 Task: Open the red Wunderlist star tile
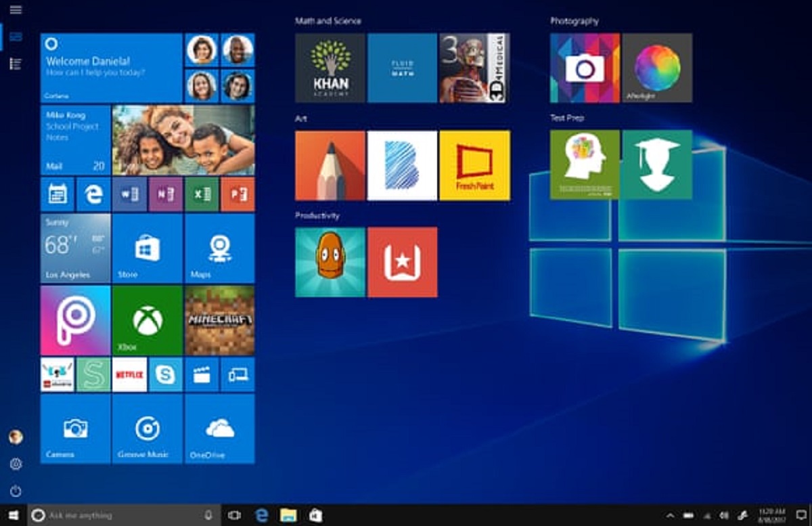pos(402,262)
